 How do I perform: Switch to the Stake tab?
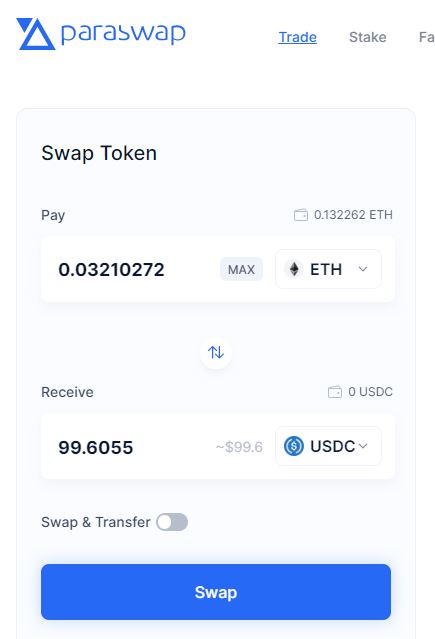pyautogui.click(x=368, y=37)
